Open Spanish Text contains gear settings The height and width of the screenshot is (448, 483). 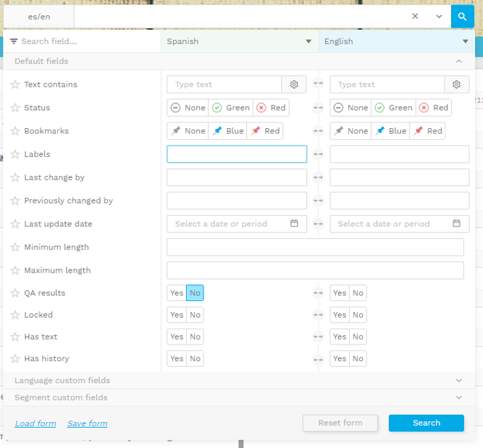tap(294, 85)
